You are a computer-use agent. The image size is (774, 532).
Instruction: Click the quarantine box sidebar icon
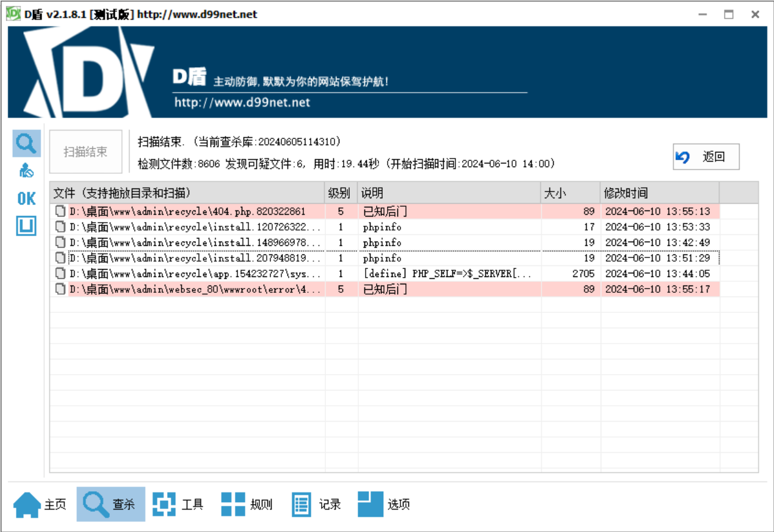tap(26, 226)
